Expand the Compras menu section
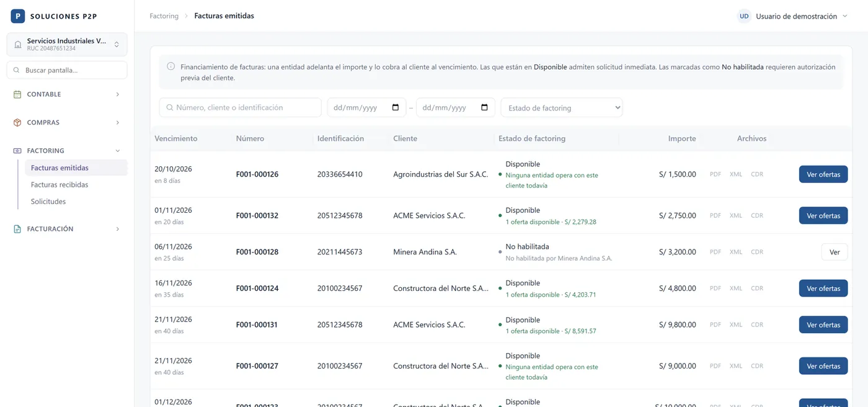Screen dimensions: 868x407 point(67,122)
